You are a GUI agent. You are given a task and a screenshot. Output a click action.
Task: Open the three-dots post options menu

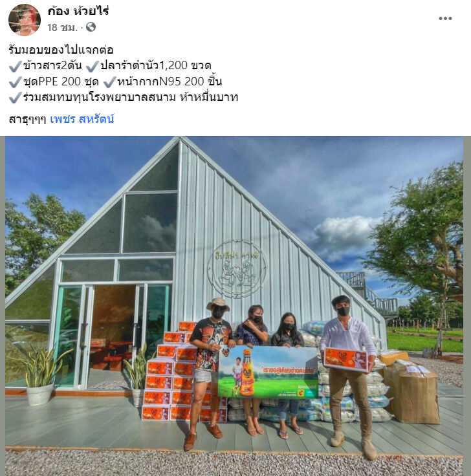coord(445,19)
